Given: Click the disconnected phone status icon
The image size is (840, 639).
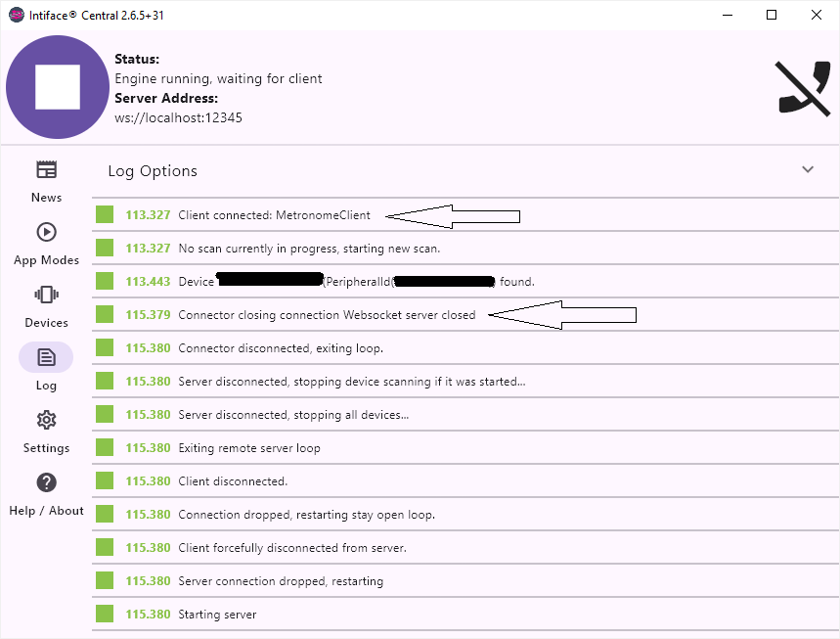Looking at the screenshot, I should tap(804, 88).
